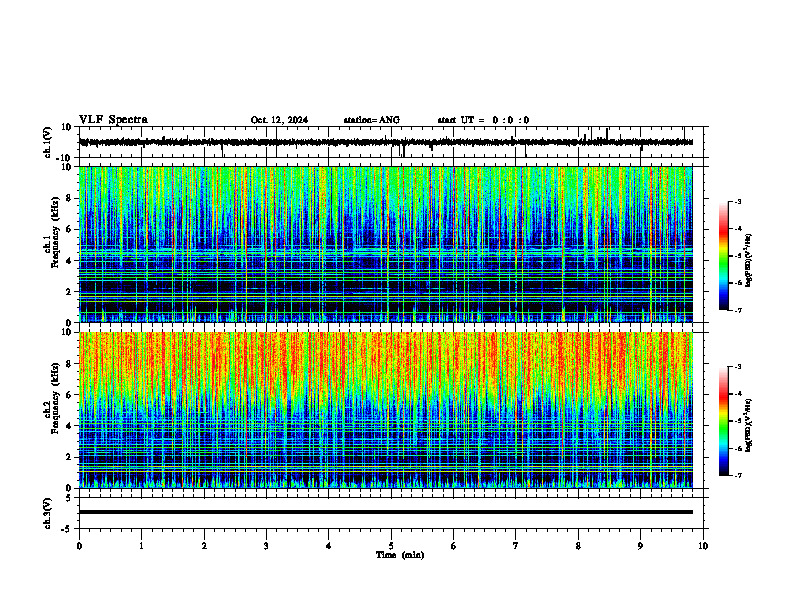Click the 'start UT = 0:0:0' text

483,120
